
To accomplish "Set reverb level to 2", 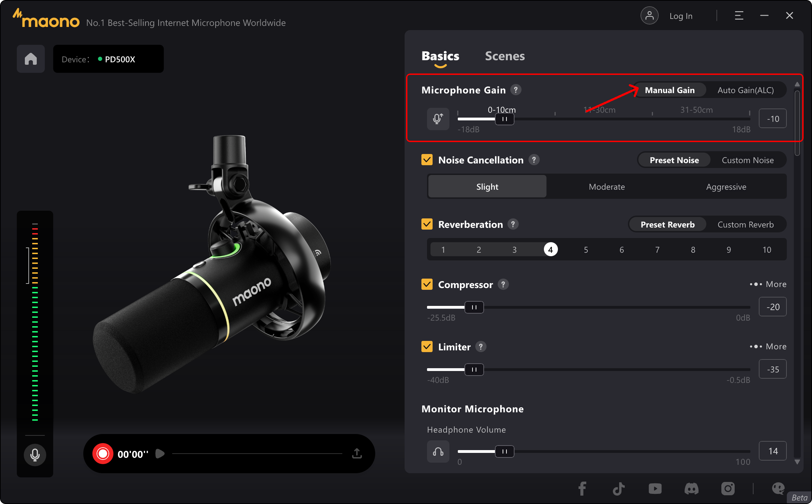I will click(479, 250).
